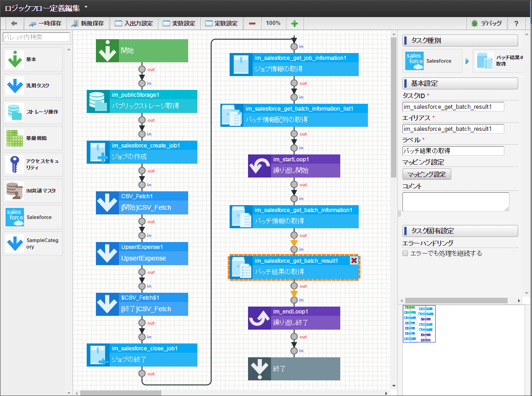
Task: Open help with the question mark
Action: (516, 24)
